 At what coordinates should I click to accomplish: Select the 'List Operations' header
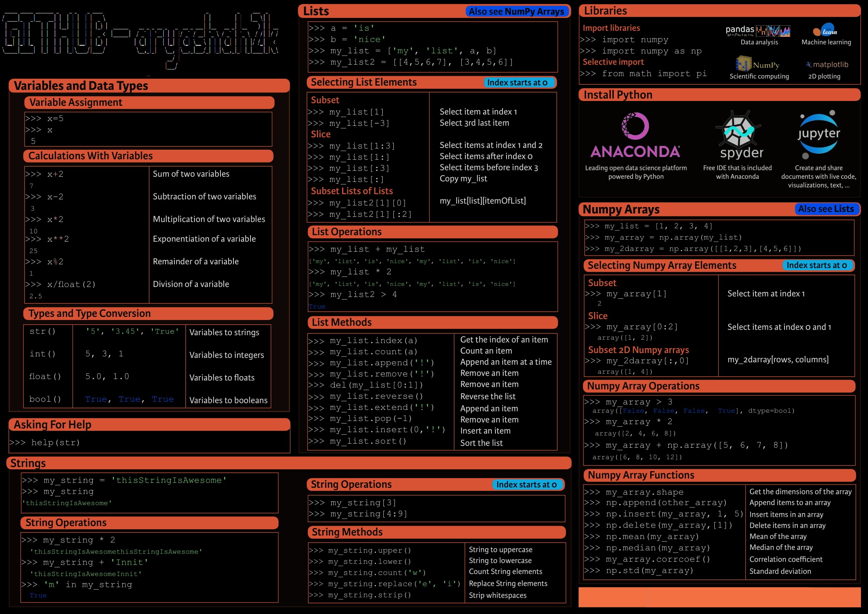(x=432, y=232)
